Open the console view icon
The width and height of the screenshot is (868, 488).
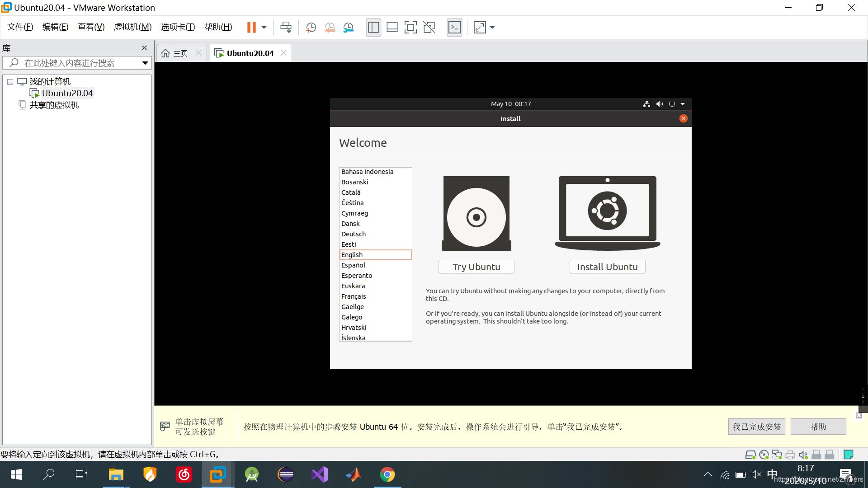454,28
